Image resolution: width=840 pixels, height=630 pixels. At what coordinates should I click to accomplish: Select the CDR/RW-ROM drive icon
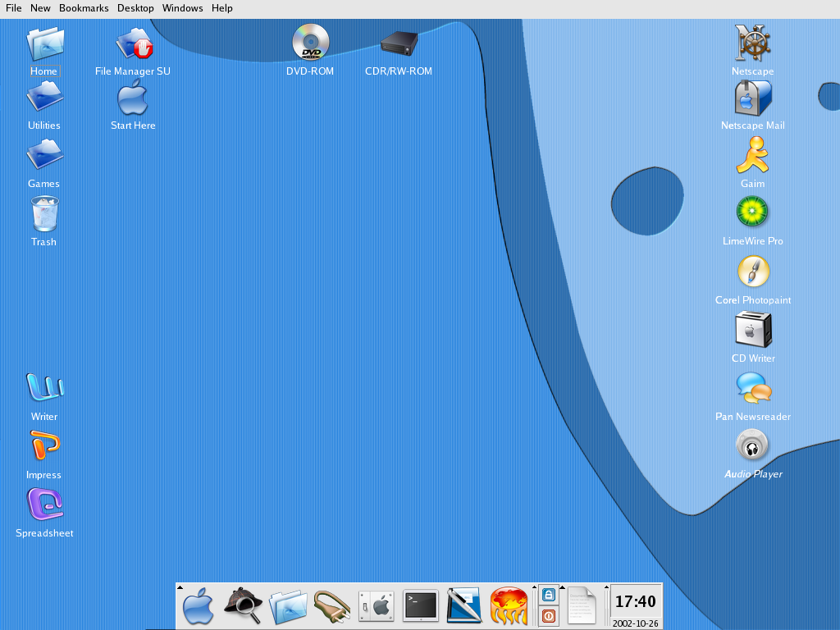[399, 43]
